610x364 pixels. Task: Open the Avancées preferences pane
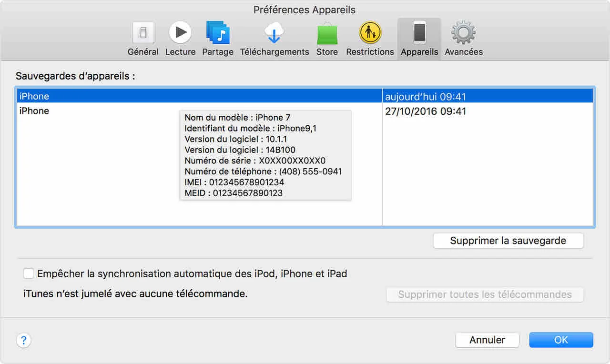[x=464, y=39]
